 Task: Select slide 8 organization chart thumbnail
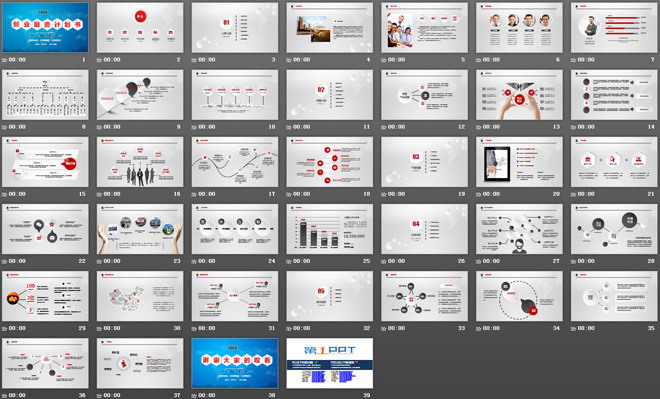pos(45,95)
